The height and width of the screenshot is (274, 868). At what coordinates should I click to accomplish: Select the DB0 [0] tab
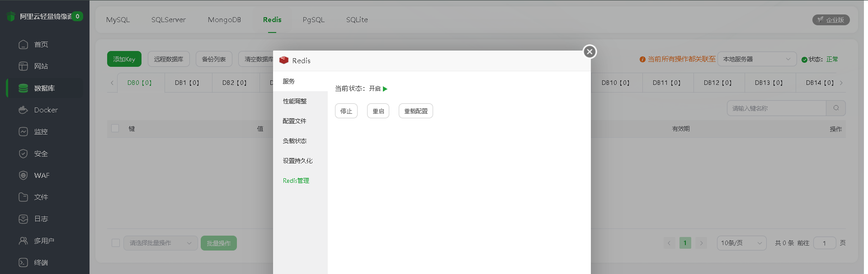140,83
